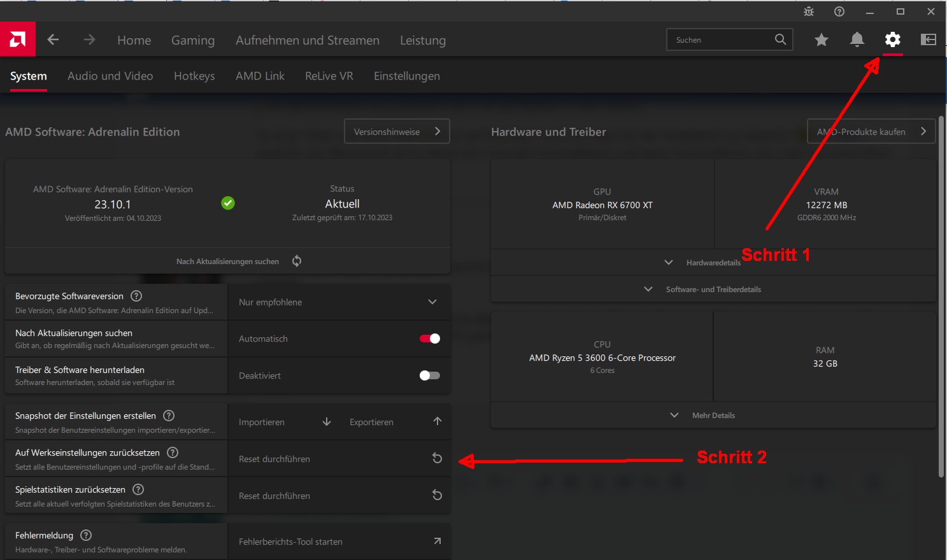The width and height of the screenshot is (947, 560).
Task: Open the Leistung menu
Action: (423, 40)
